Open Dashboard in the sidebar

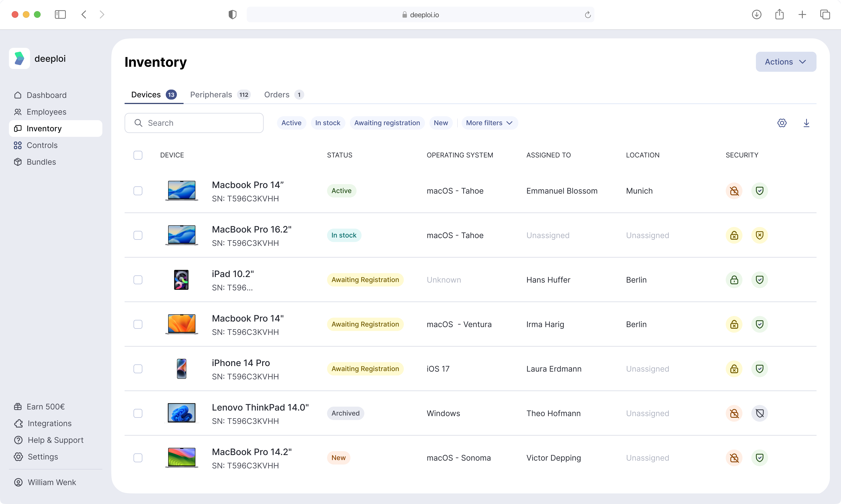click(x=56, y=95)
